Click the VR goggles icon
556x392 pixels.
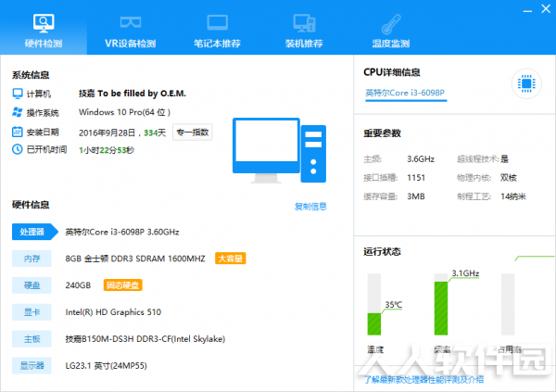131,22
